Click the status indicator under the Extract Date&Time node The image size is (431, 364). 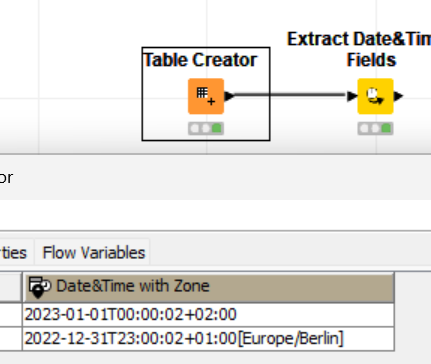375,128
